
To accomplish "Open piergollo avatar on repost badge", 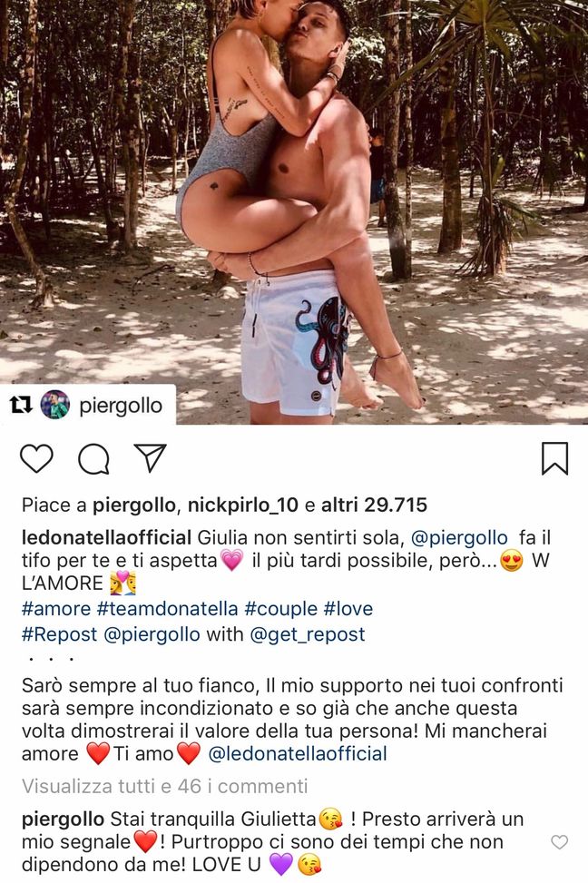I will click(x=55, y=405).
